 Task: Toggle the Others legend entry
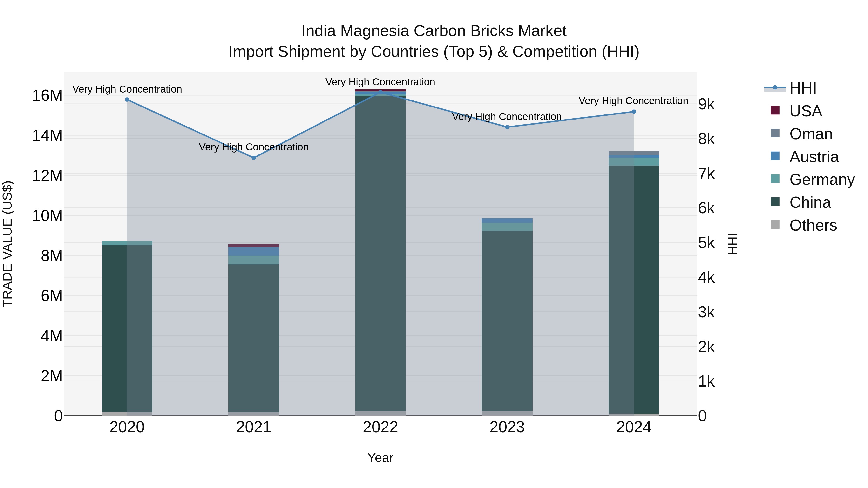click(804, 225)
